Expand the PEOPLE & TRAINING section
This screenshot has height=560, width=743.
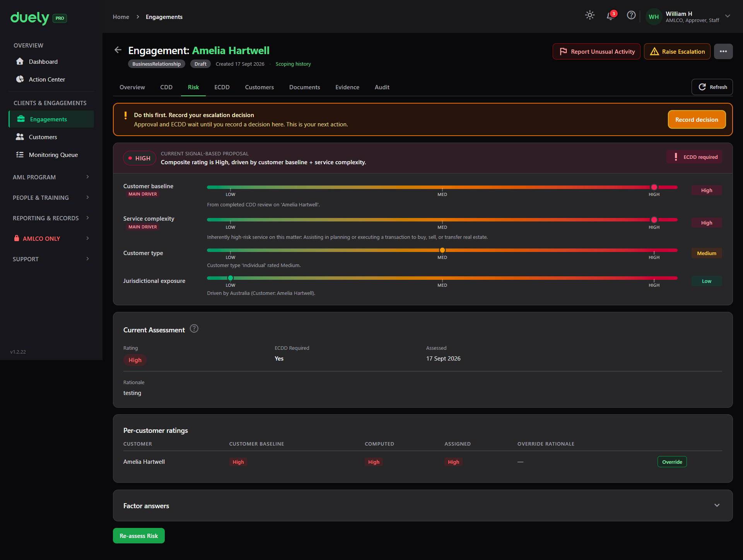pos(51,197)
